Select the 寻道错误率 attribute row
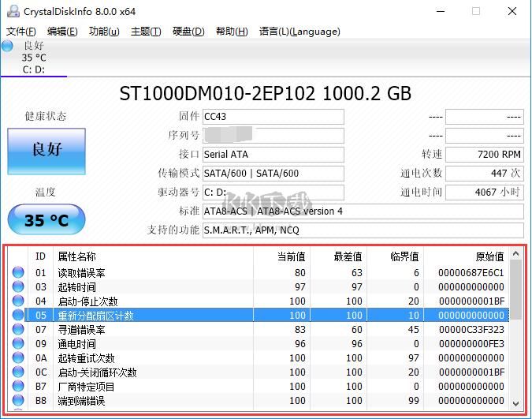 [259, 329]
